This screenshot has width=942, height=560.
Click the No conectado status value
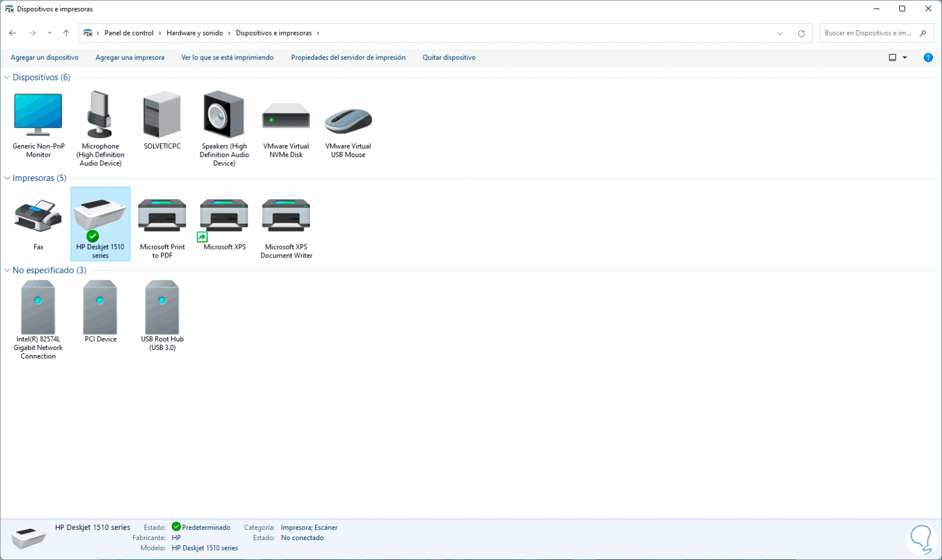302,538
